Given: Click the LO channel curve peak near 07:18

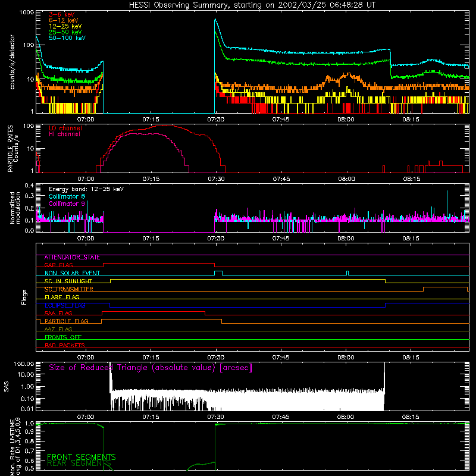Looking at the screenshot, I should pos(165,126).
